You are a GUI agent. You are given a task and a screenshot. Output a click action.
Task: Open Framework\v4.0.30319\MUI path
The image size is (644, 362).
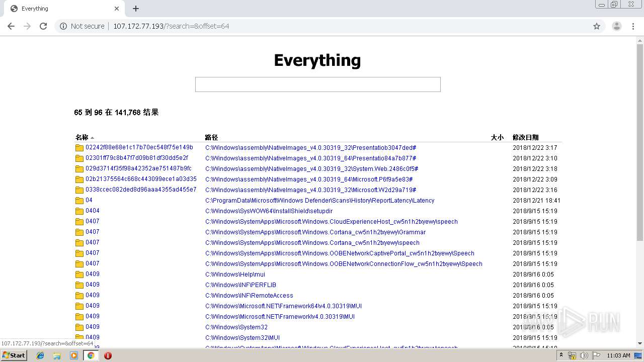(280, 317)
